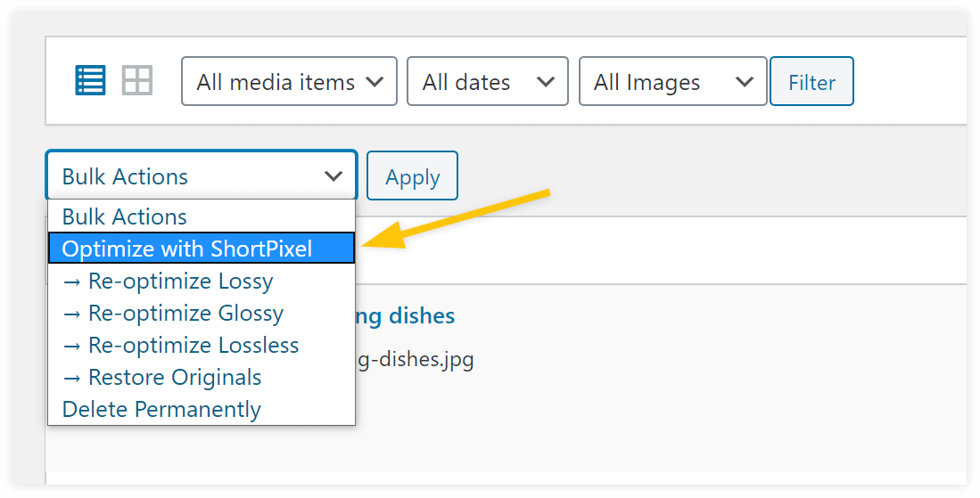Screen dimensions: 980x498
Task: Select Restore Originals option
Action: (202, 377)
